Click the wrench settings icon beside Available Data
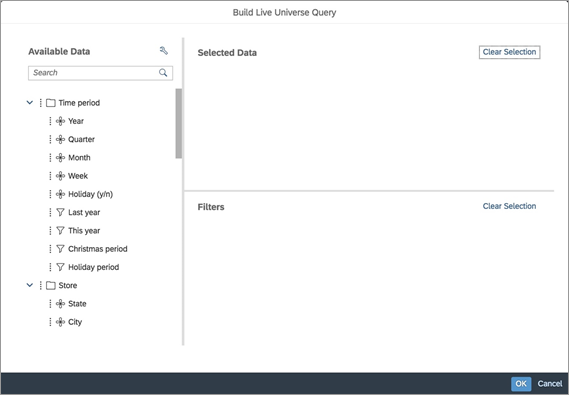Viewport: 569px width, 395px height. click(164, 51)
